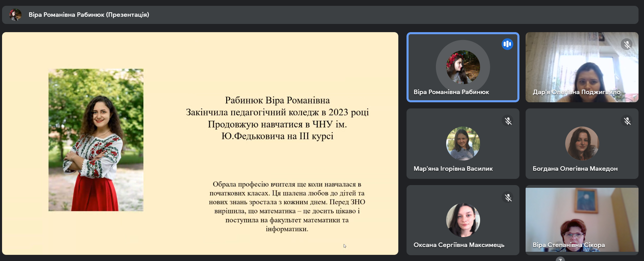Viewport: 644px width, 261px height.
Task: Click Мар'яна Ігорівна Василик's profile photo
Action: 463,144
